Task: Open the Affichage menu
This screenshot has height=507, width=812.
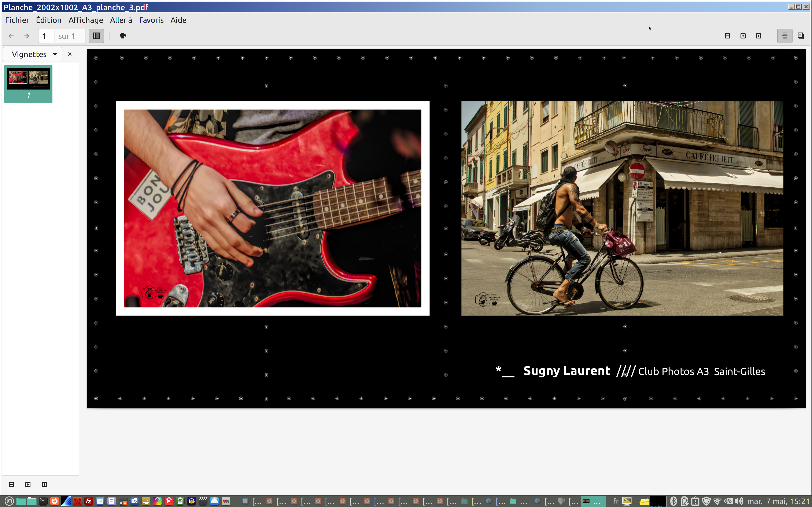Action: pos(86,20)
